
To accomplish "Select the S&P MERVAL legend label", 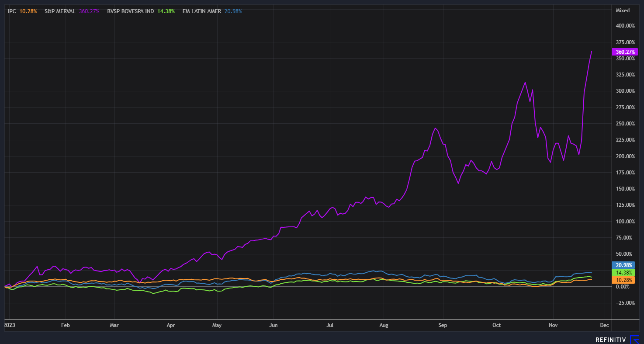I will 60,11.
